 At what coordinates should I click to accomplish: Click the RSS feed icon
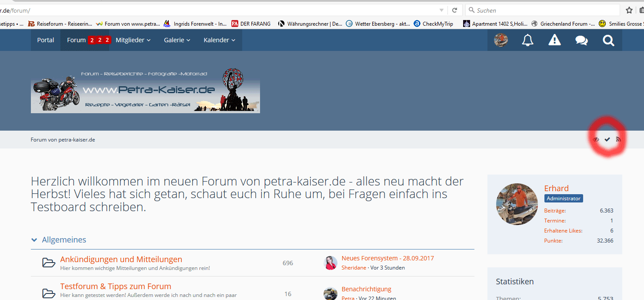coord(618,139)
